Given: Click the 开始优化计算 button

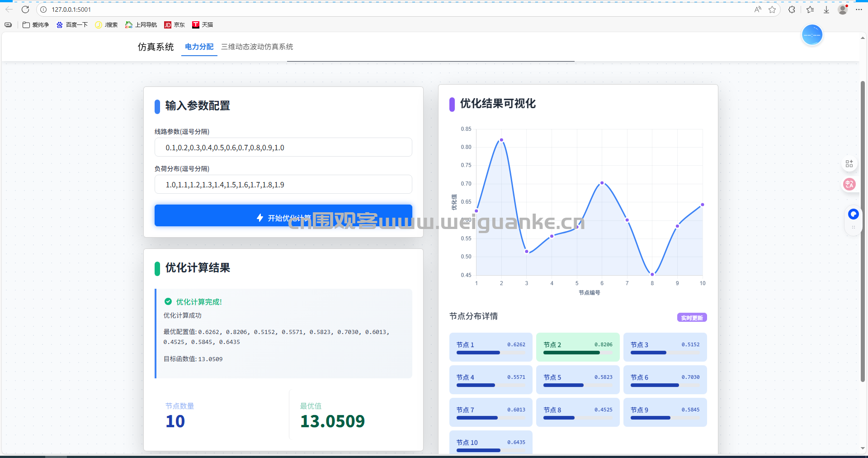Looking at the screenshot, I should click(283, 216).
